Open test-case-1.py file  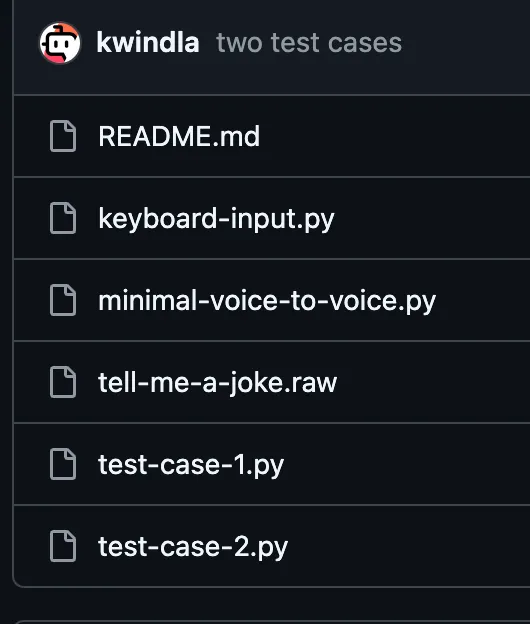(191, 465)
